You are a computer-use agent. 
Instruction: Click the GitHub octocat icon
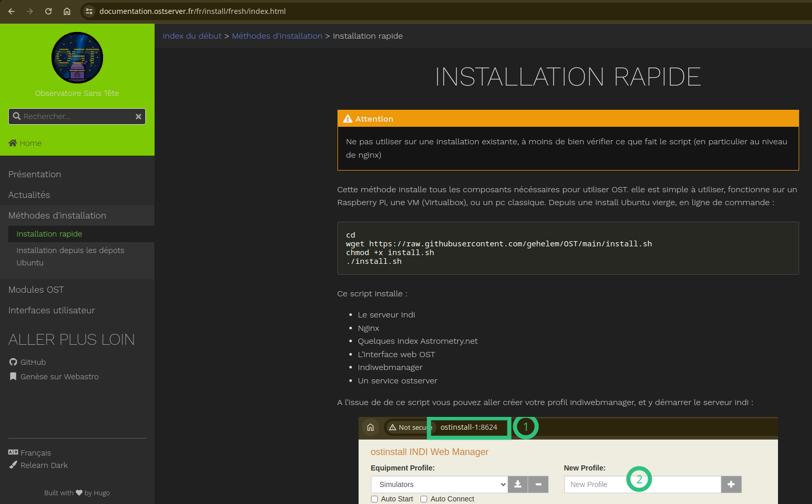click(x=13, y=362)
